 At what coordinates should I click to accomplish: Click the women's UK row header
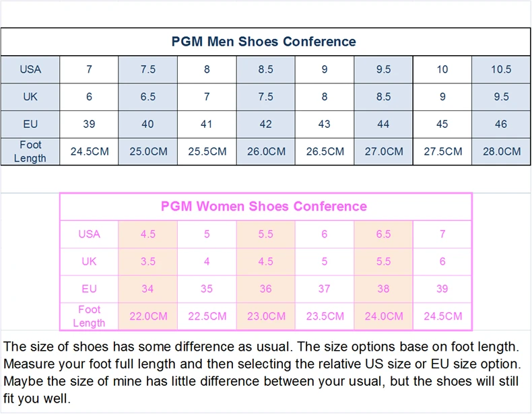click(x=90, y=261)
